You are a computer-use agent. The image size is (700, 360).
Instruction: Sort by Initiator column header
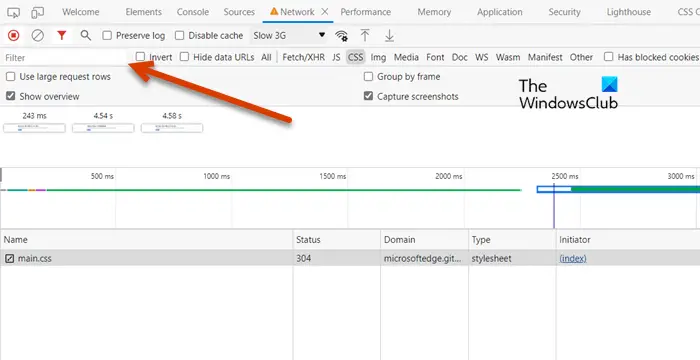(x=628, y=240)
